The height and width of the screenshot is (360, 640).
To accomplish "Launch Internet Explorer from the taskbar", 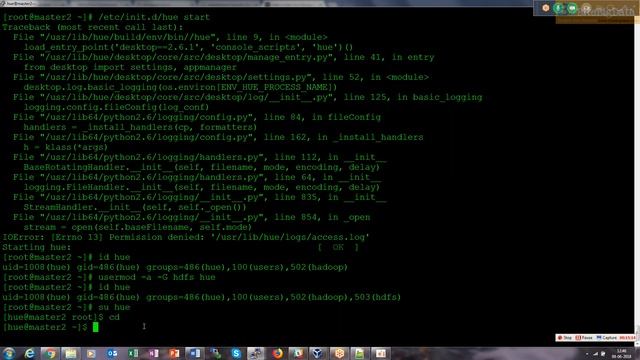I will tap(30, 353).
